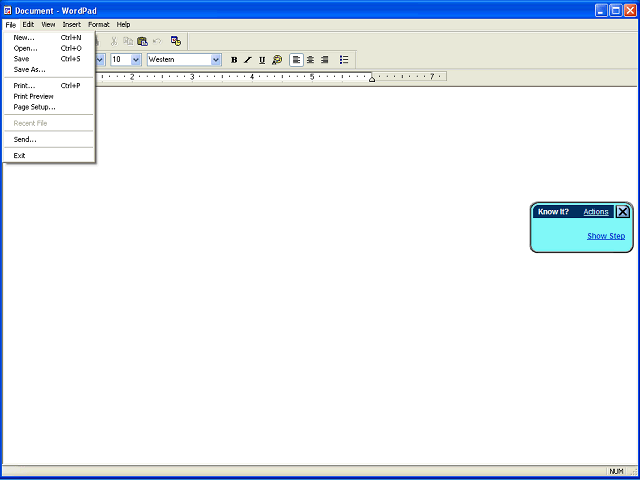Click the right indent marker on ruler
The width and height of the screenshot is (640, 480).
tap(372, 79)
